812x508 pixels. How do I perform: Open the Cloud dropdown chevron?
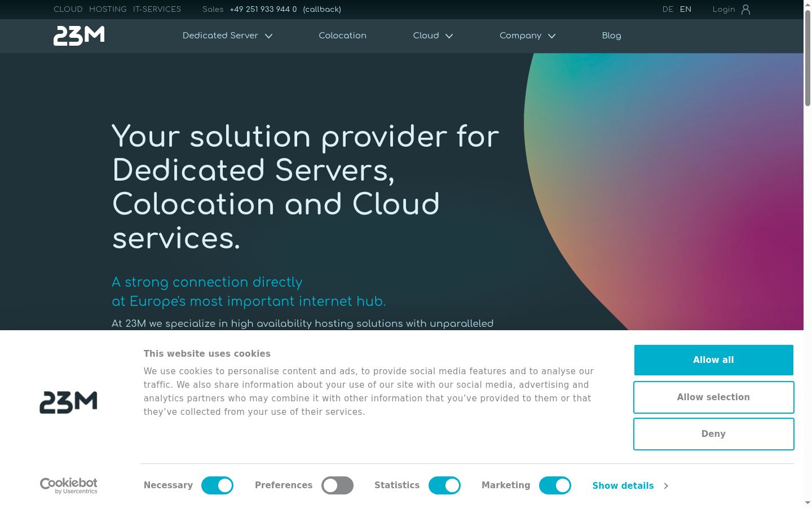(x=449, y=36)
